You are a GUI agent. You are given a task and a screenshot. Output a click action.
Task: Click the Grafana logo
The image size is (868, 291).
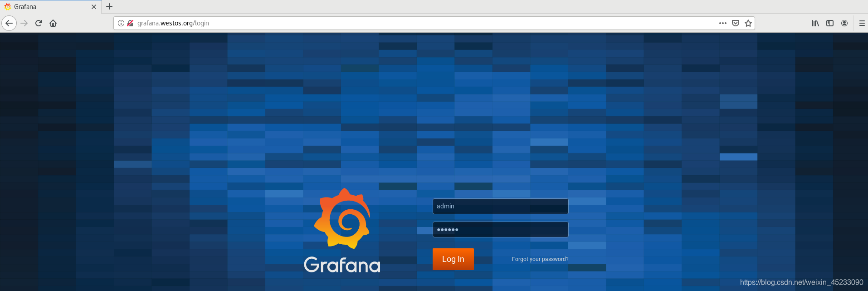(342, 231)
